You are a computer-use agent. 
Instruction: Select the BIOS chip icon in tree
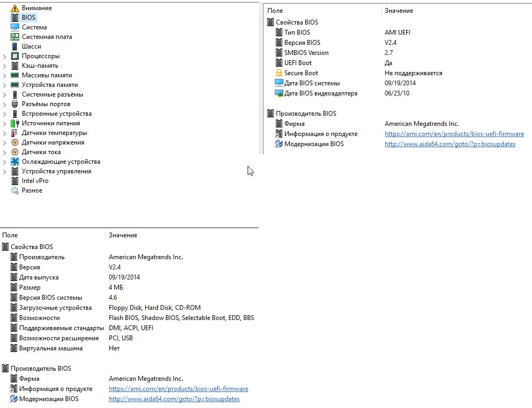tap(14, 17)
